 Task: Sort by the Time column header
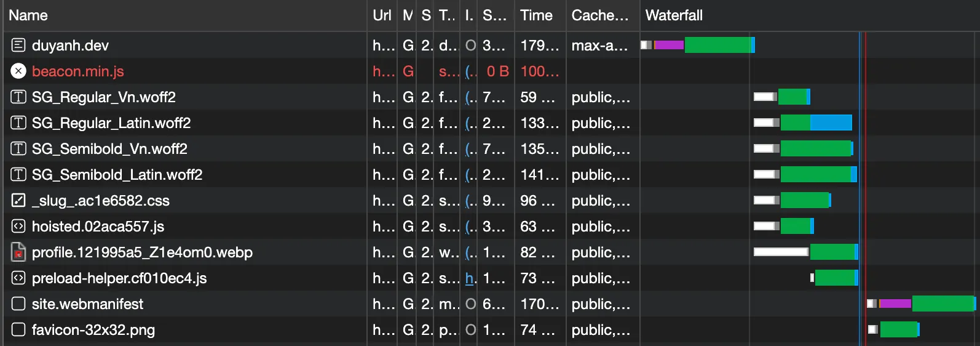(536, 15)
